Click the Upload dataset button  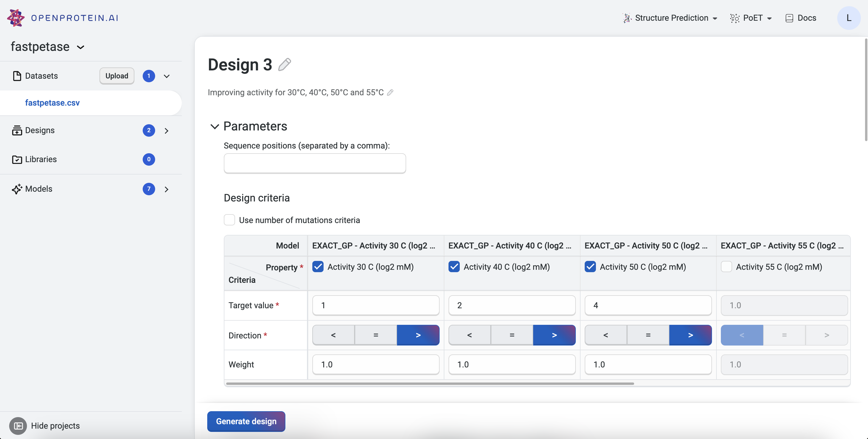[x=117, y=76]
